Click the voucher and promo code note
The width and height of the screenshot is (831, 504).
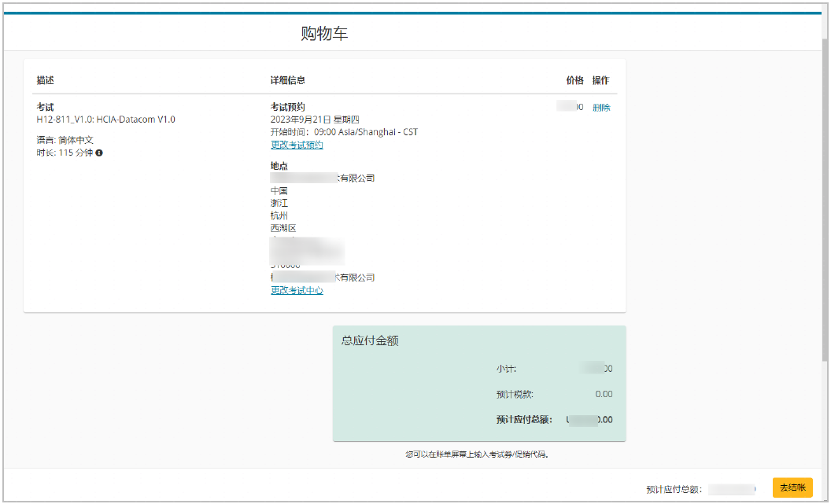coord(477,454)
